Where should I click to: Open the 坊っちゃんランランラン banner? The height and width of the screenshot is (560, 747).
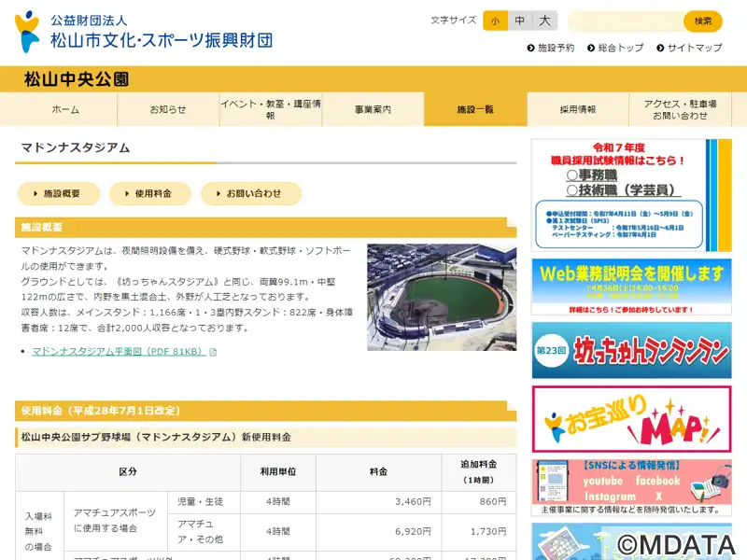click(x=631, y=351)
